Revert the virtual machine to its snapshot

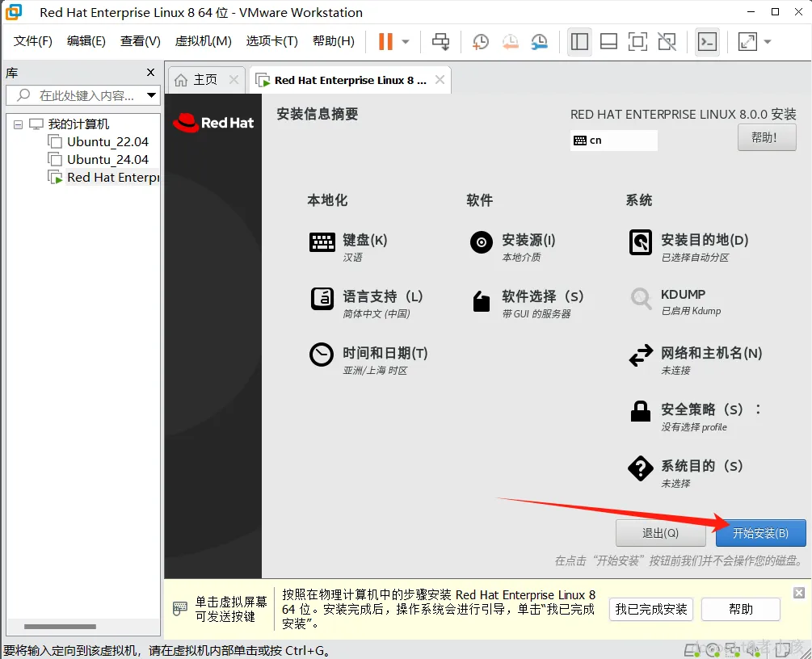point(510,41)
